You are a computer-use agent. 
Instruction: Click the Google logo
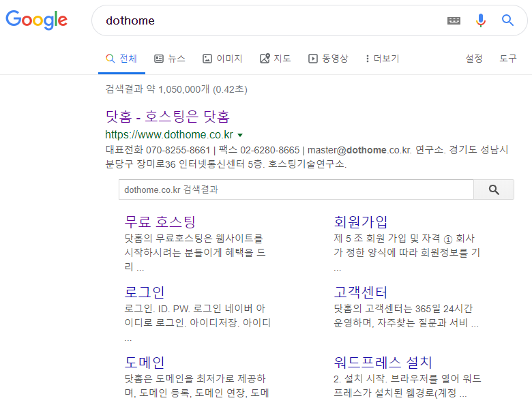point(37,20)
